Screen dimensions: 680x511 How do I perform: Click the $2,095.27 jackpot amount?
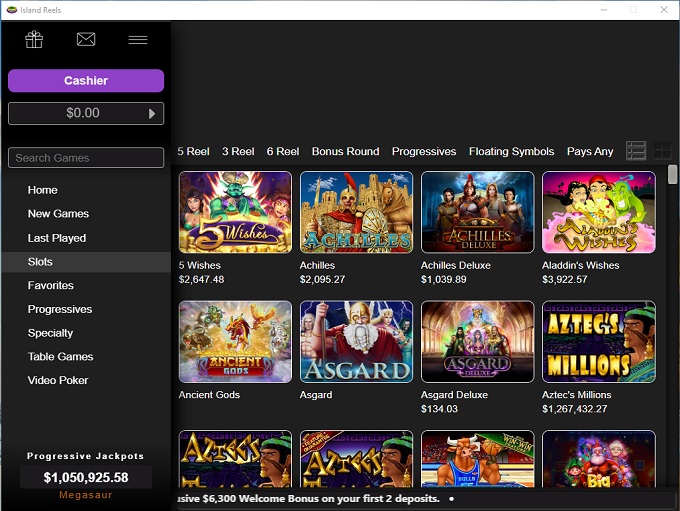point(323,279)
